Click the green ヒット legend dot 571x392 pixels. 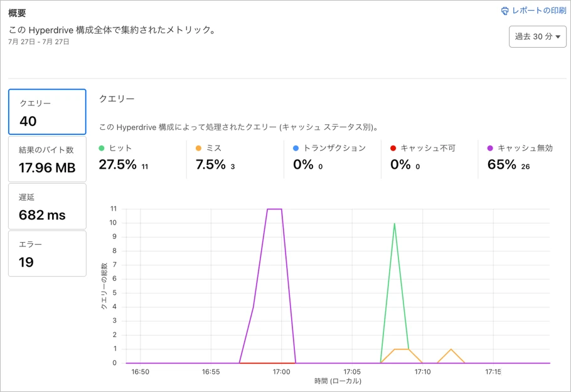102,149
